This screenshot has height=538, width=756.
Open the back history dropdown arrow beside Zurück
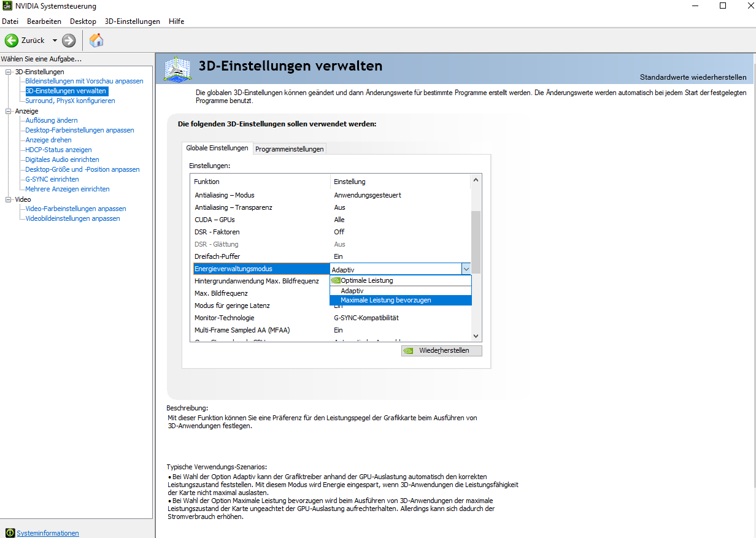55,40
